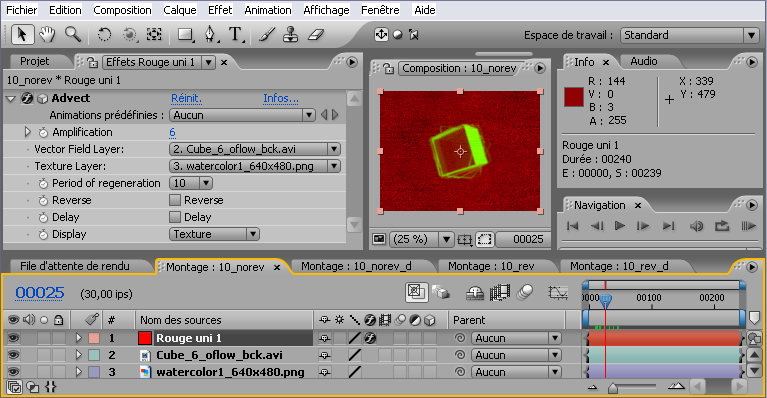Viewport: 767px width, 398px height.
Task: Select the Eraser tool
Action: (x=316, y=34)
